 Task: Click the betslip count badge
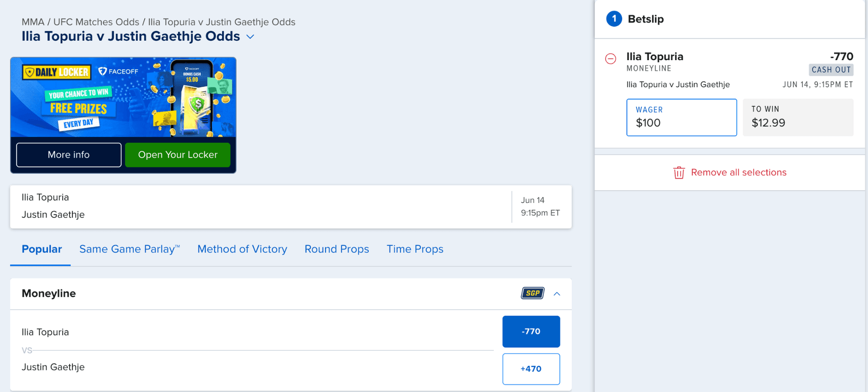click(x=613, y=19)
